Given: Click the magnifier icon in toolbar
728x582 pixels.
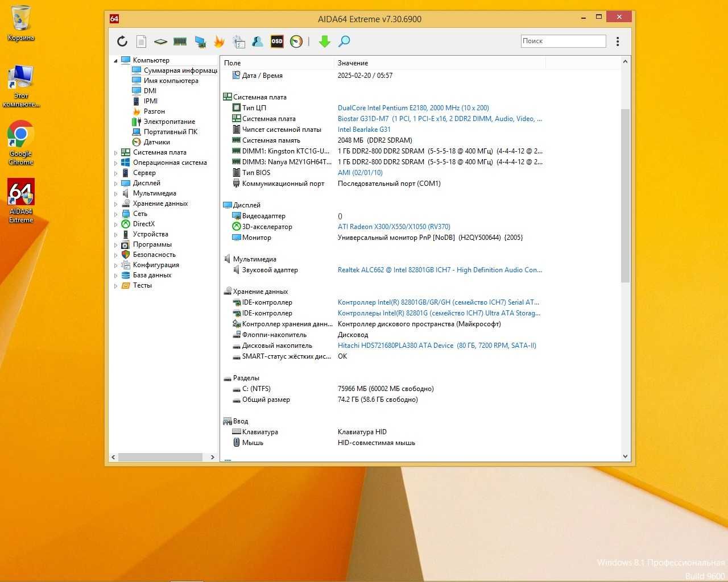Looking at the screenshot, I should (x=344, y=41).
